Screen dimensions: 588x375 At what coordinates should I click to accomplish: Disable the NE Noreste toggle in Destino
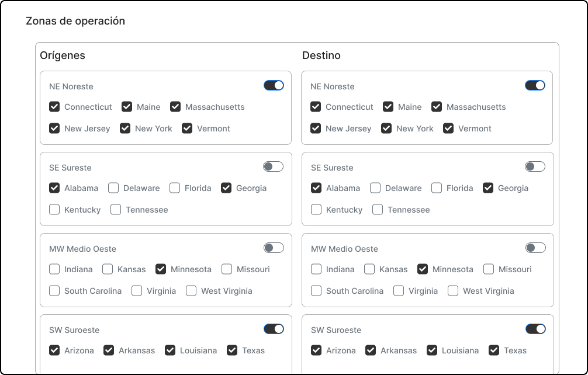(535, 85)
